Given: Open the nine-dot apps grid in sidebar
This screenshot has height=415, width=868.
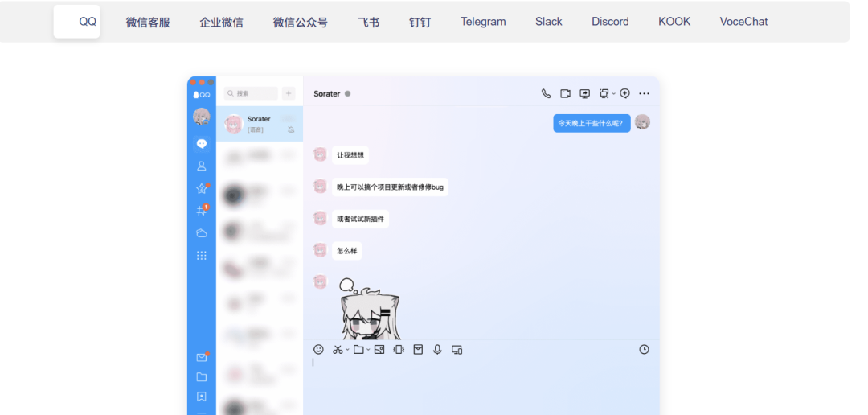Looking at the screenshot, I should 202,256.
